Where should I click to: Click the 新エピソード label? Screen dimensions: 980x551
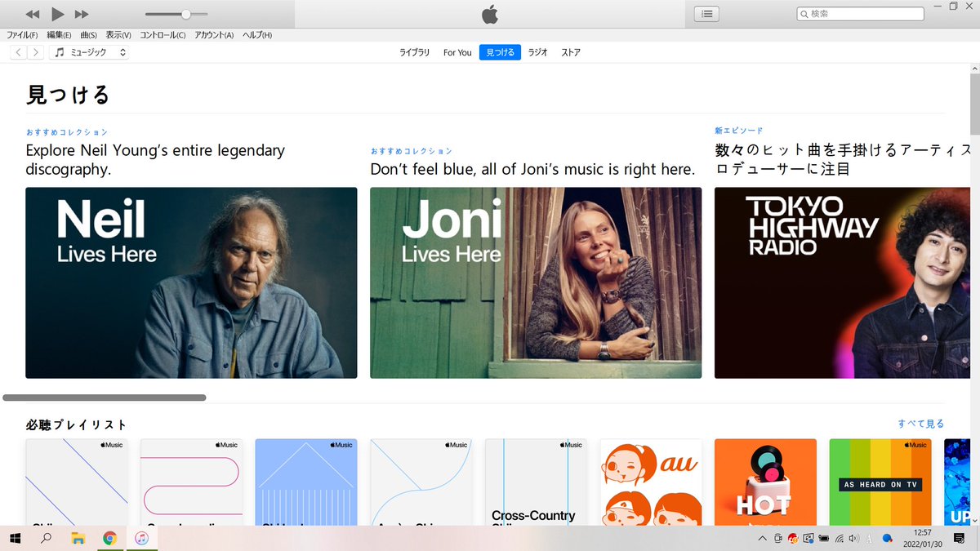point(739,131)
